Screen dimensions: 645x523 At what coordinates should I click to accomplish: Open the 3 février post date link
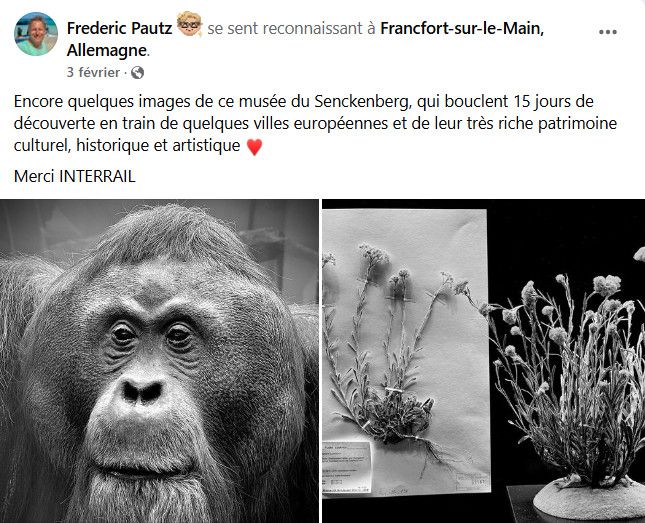pyautogui.click(x=93, y=72)
